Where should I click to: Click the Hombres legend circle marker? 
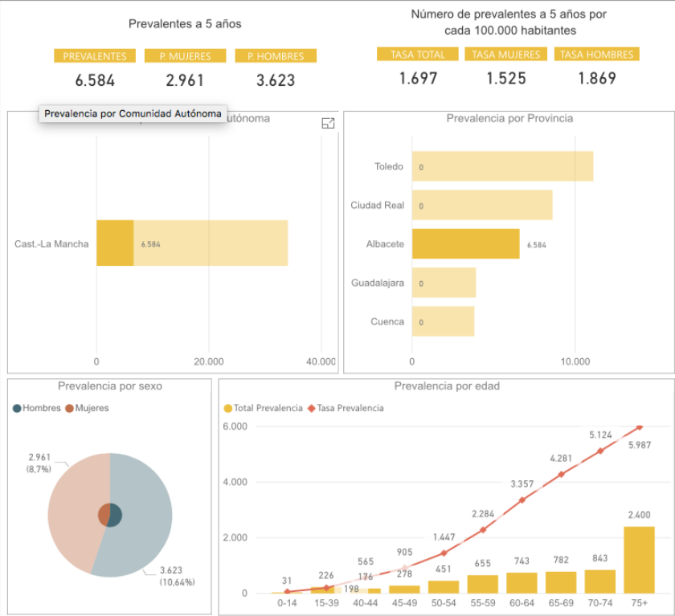(x=18, y=408)
